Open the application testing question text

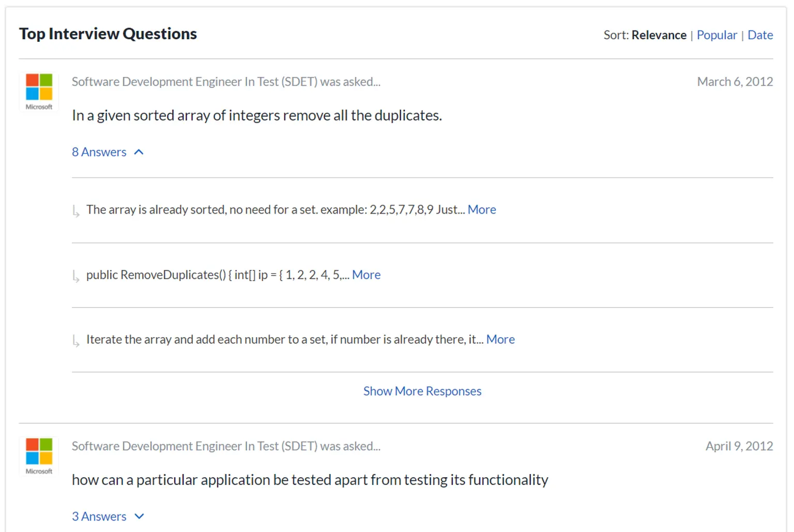(310, 480)
